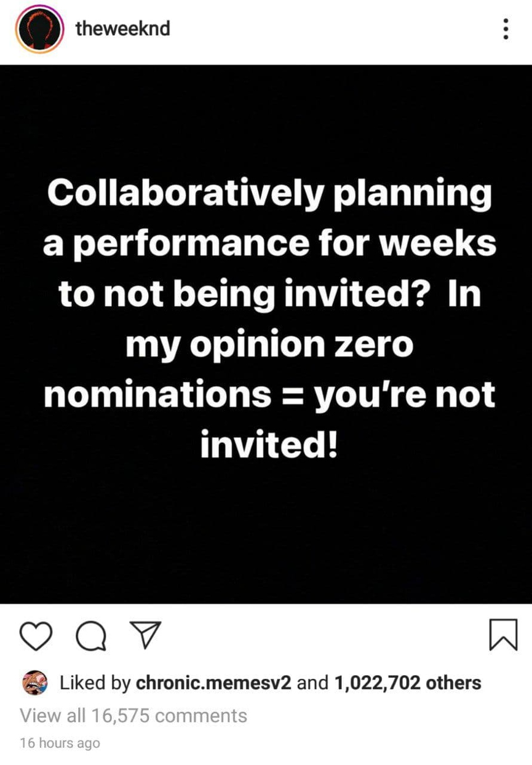Visit the chronic.memesv2 profile link

pos(213,683)
